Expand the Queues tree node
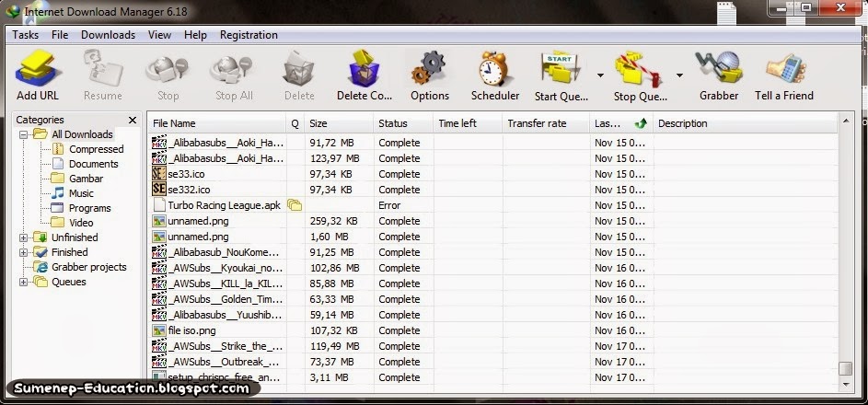 (23, 282)
